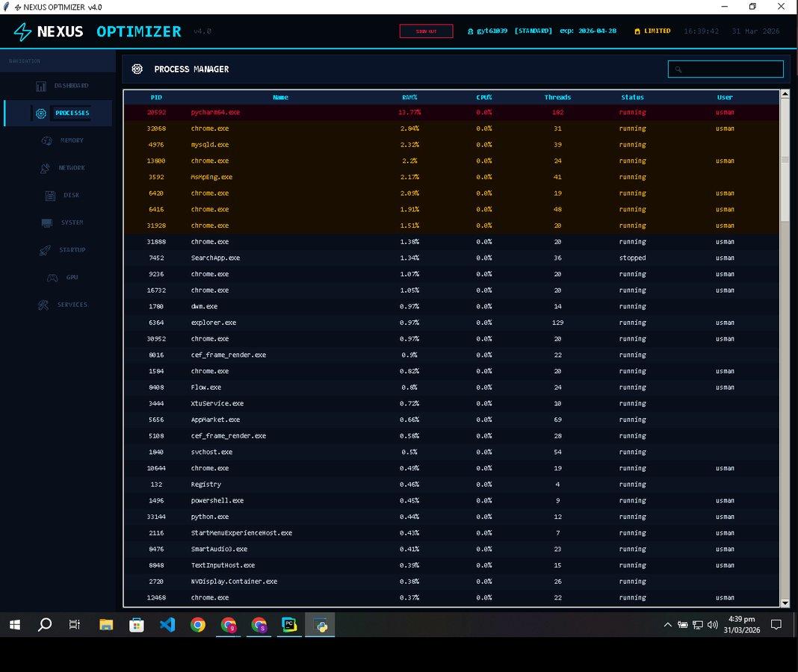Show hidden tray icons chevron
Image resolution: width=798 pixels, height=672 pixels.
668,625
